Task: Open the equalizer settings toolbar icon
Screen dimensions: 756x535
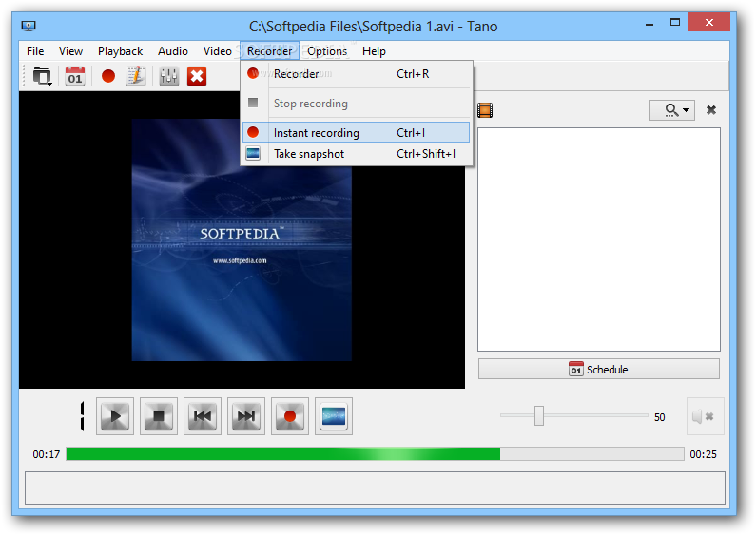Action: tap(168, 76)
